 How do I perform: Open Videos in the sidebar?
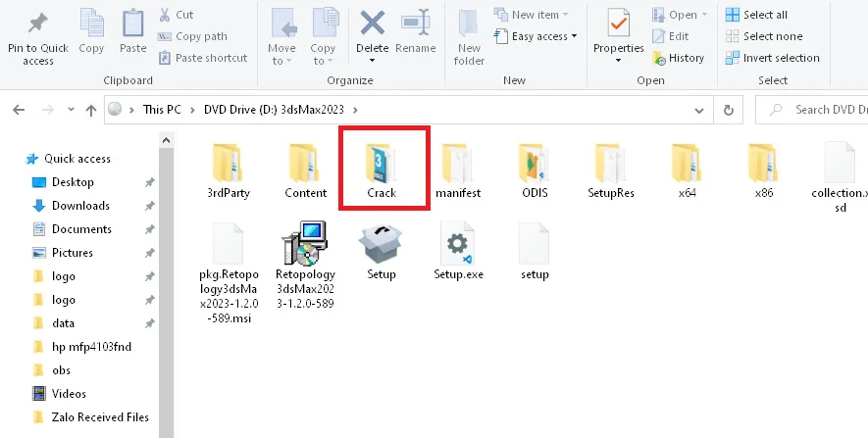tap(59, 394)
